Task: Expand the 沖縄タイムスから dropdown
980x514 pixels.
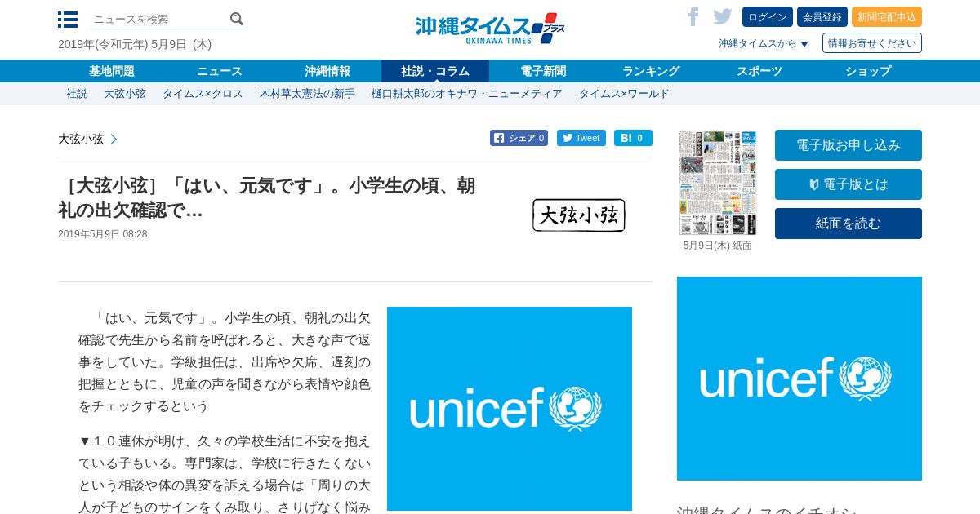Action: (763, 43)
